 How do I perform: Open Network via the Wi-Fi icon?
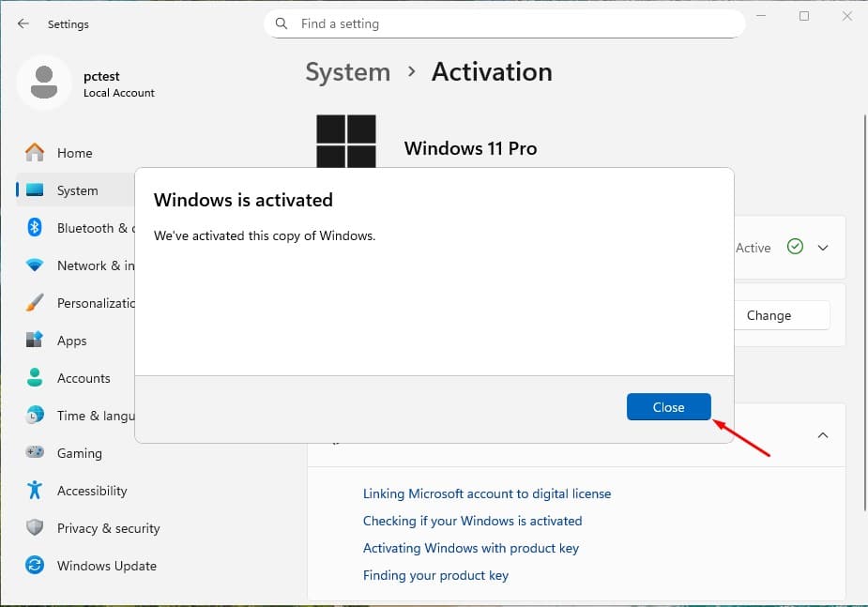pyautogui.click(x=35, y=266)
